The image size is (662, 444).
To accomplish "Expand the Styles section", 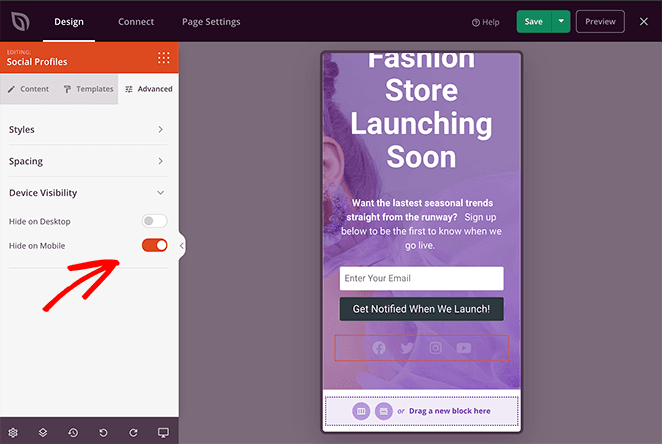I will 89,129.
